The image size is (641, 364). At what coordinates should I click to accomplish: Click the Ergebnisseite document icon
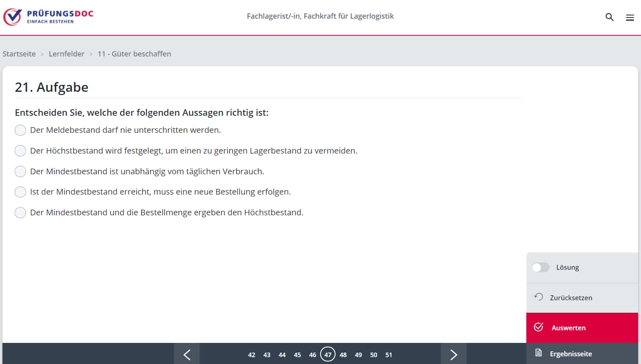pyautogui.click(x=539, y=353)
